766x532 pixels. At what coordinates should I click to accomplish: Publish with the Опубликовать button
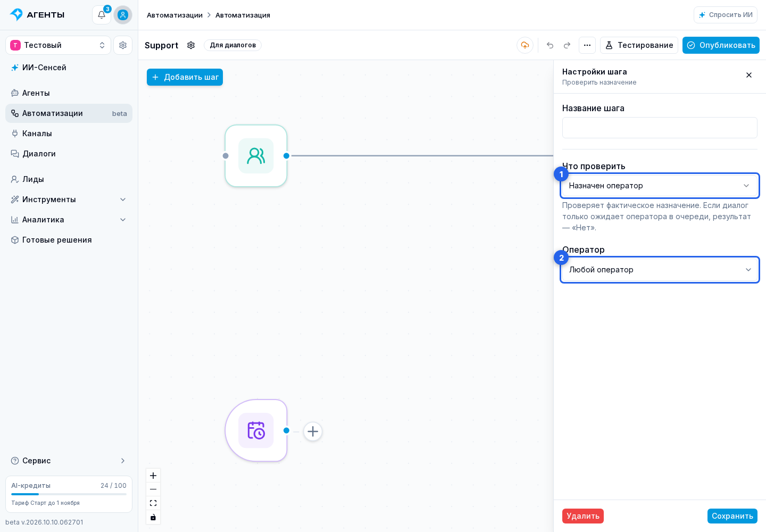tap(721, 45)
